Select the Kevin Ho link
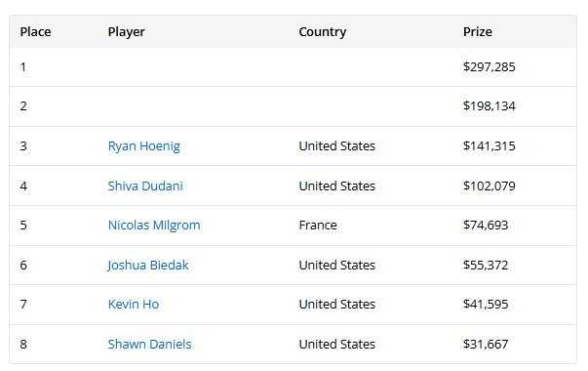 click(134, 305)
